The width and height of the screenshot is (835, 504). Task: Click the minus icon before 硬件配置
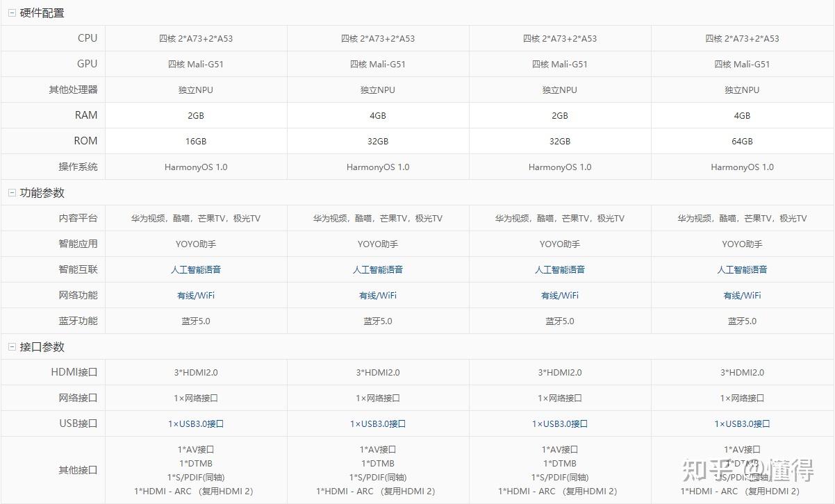coord(11,12)
